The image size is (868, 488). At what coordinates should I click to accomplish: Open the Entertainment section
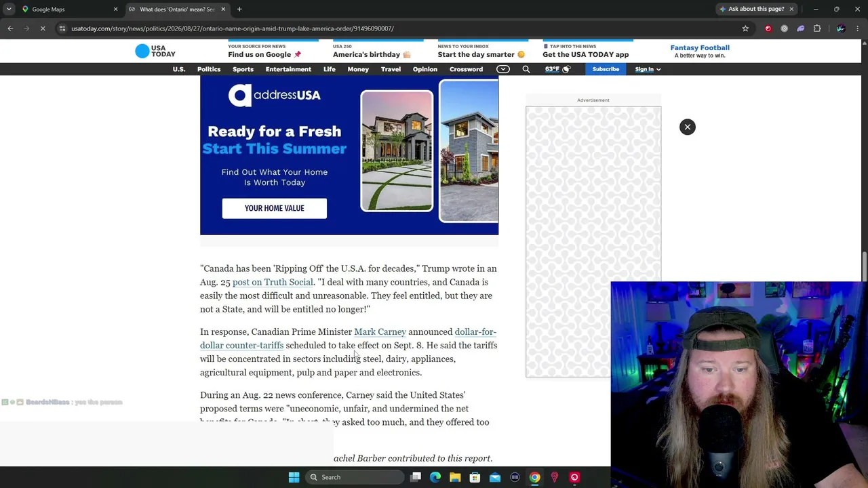point(288,69)
